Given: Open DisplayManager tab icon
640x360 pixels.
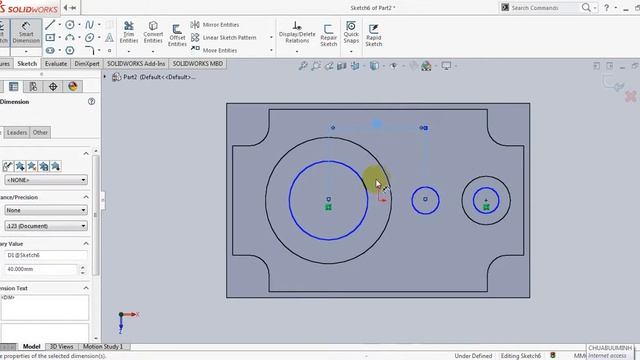Looking at the screenshot, I should 73,87.
